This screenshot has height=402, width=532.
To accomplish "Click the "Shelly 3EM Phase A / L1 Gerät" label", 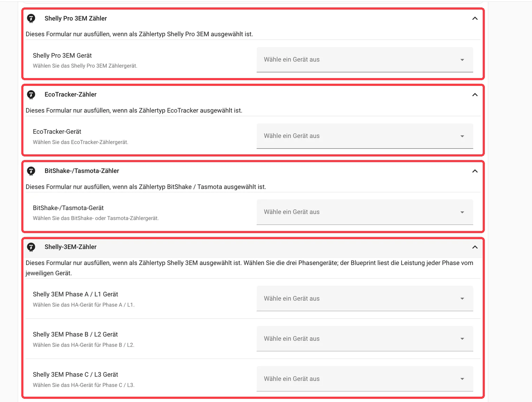I will tap(76, 294).
